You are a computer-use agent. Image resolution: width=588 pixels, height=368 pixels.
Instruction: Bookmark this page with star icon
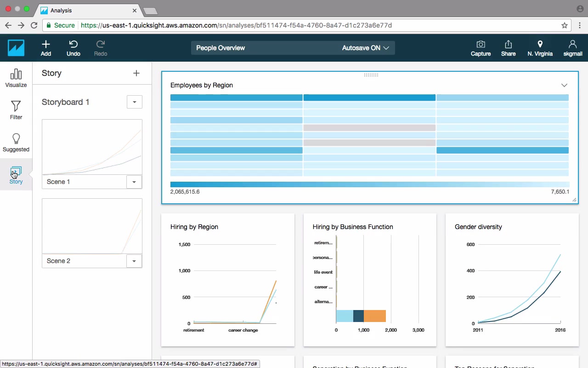565,25
